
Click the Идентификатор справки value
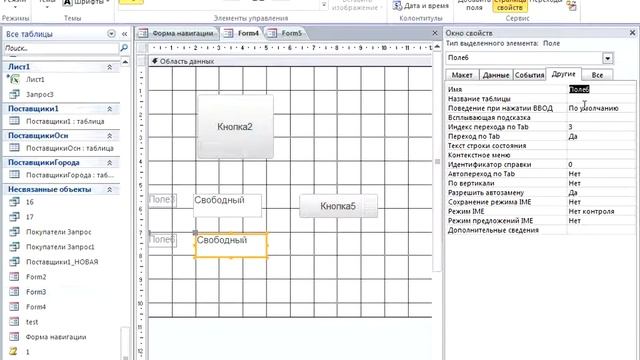[601, 164]
